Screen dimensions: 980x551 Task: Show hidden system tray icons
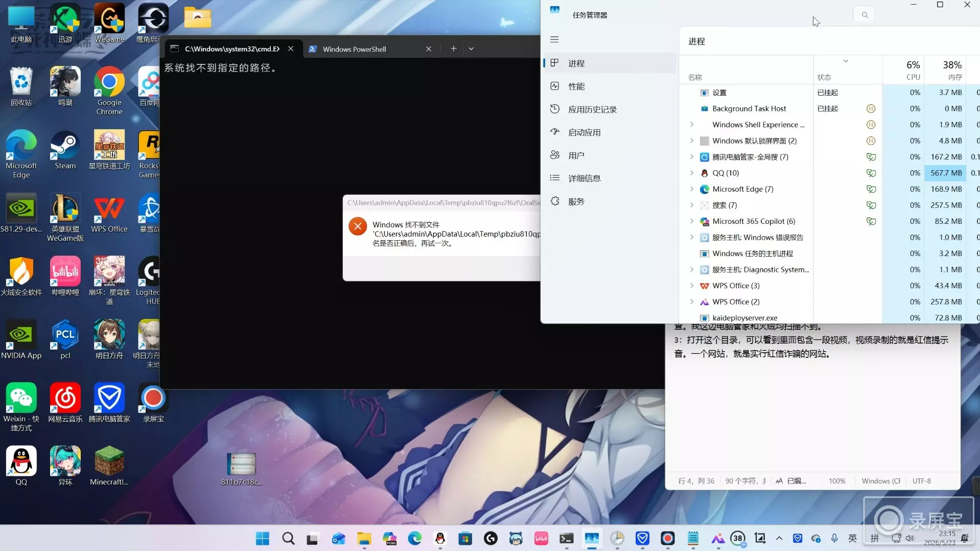pos(779,538)
